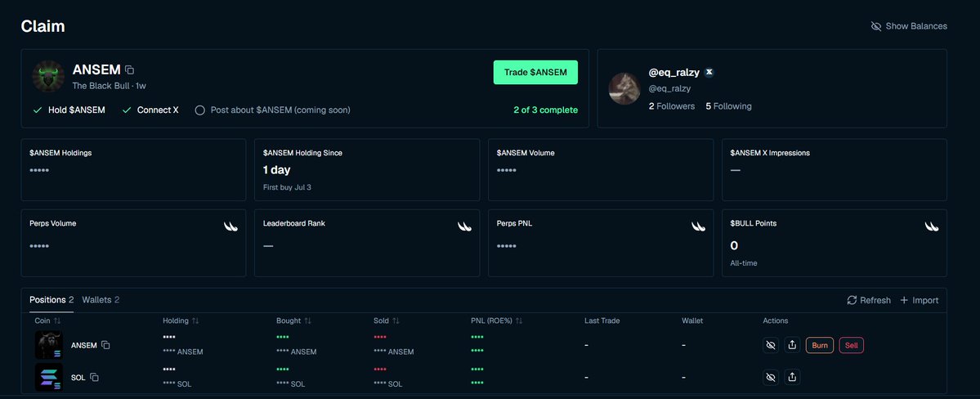This screenshot has width=980, height=399.
Task: Click Burn for the ANSEM position
Action: [820, 345]
